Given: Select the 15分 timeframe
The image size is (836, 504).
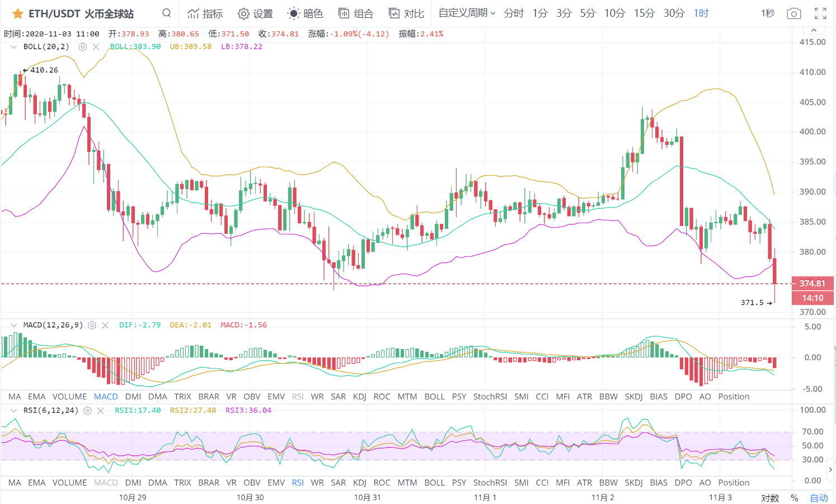Looking at the screenshot, I should tap(644, 13).
